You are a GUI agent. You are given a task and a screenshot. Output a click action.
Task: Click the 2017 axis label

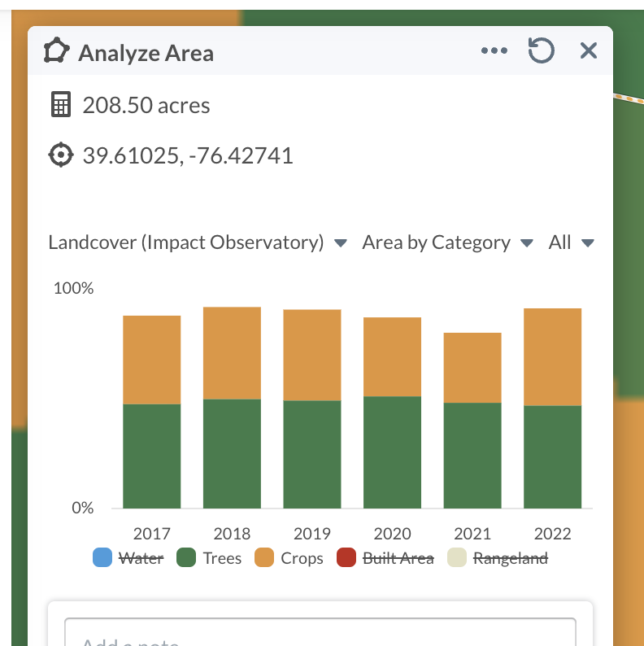[152, 534]
